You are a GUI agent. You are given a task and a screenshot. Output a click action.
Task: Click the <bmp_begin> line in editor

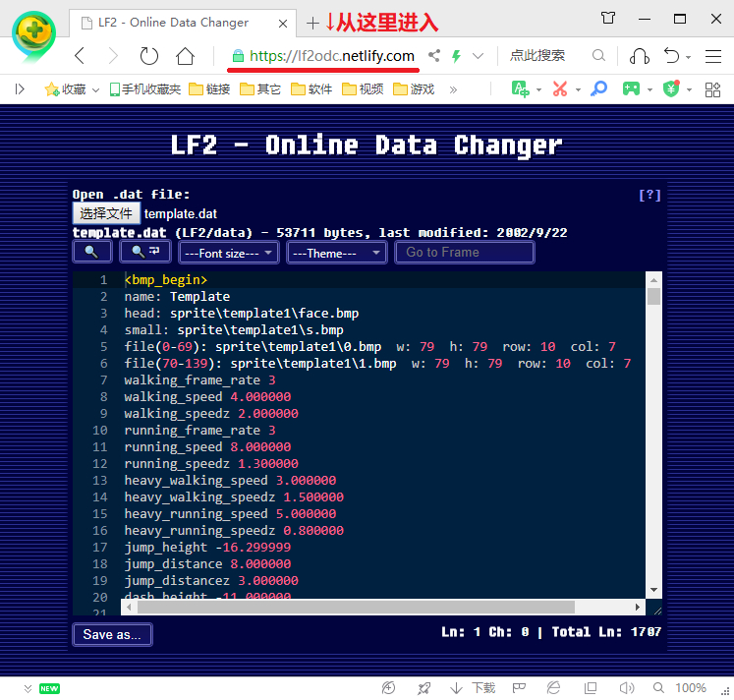pos(166,280)
